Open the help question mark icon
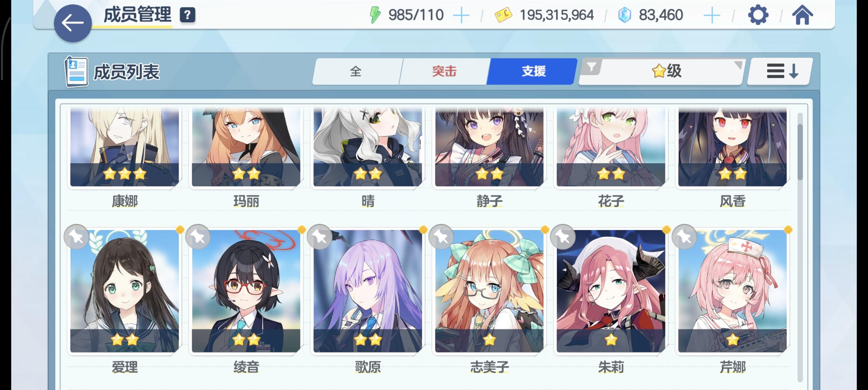This screenshot has height=390, width=868. click(187, 15)
